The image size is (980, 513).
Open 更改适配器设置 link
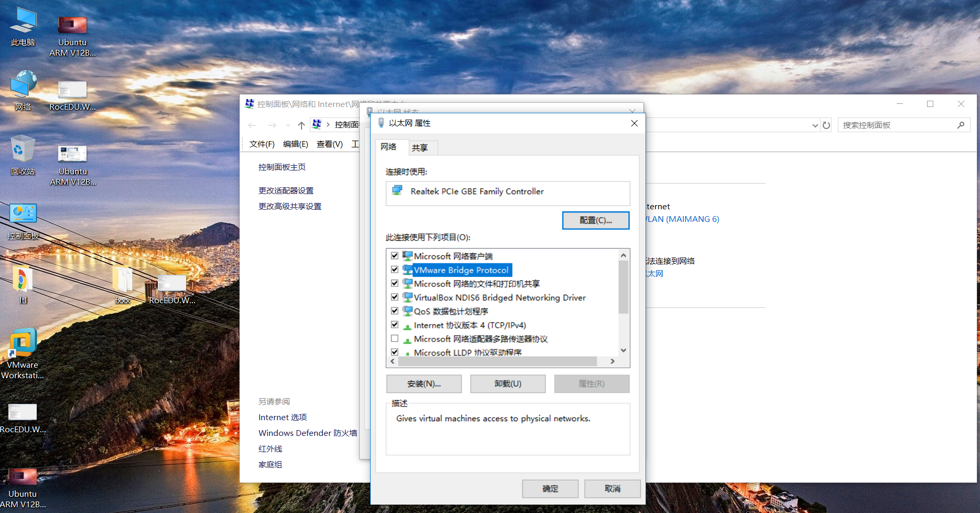(286, 190)
